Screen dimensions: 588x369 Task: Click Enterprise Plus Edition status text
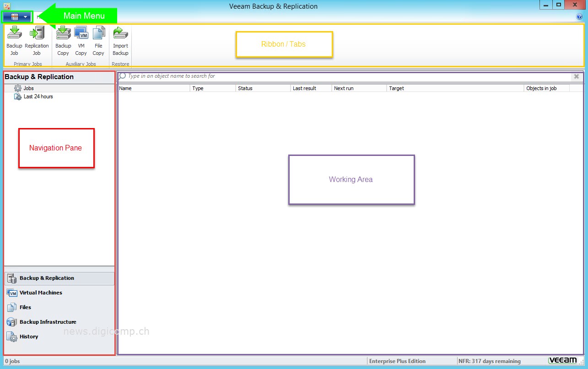click(x=397, y=361)
